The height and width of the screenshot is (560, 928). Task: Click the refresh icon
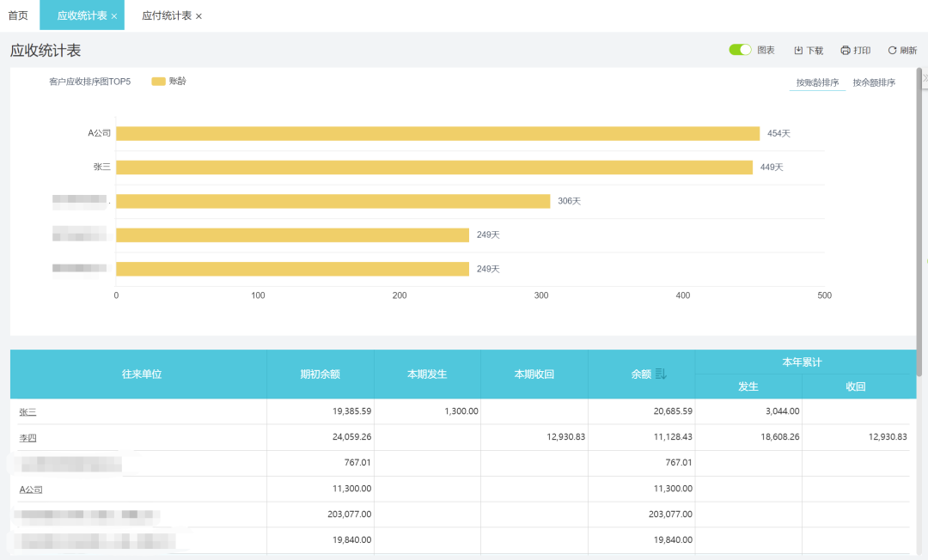tap(892, 51)
